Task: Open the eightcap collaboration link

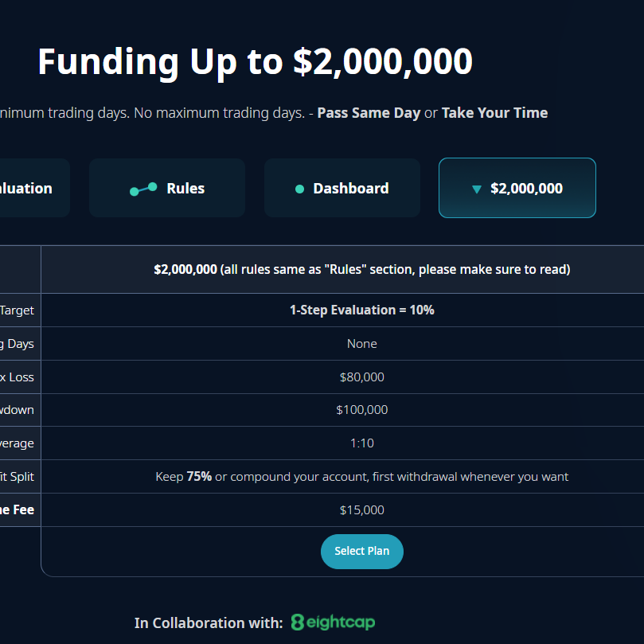Action: pyautogui.click(x=333, y=623)
